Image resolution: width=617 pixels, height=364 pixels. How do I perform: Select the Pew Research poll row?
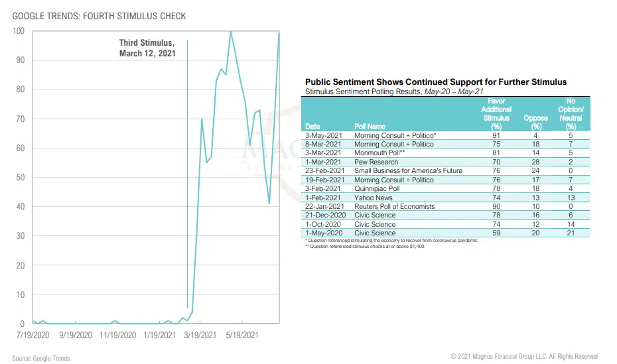376,162
